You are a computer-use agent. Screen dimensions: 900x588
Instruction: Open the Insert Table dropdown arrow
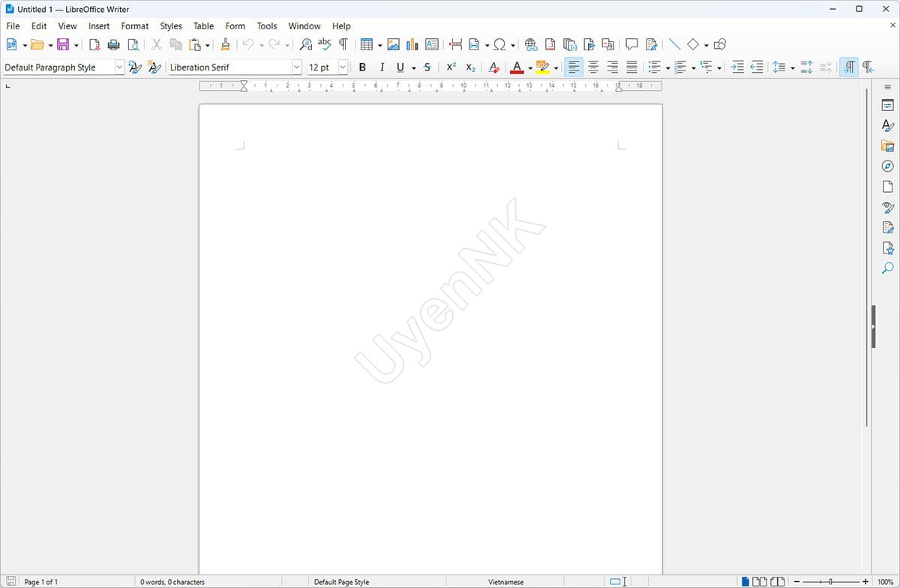tap(379, 46)
